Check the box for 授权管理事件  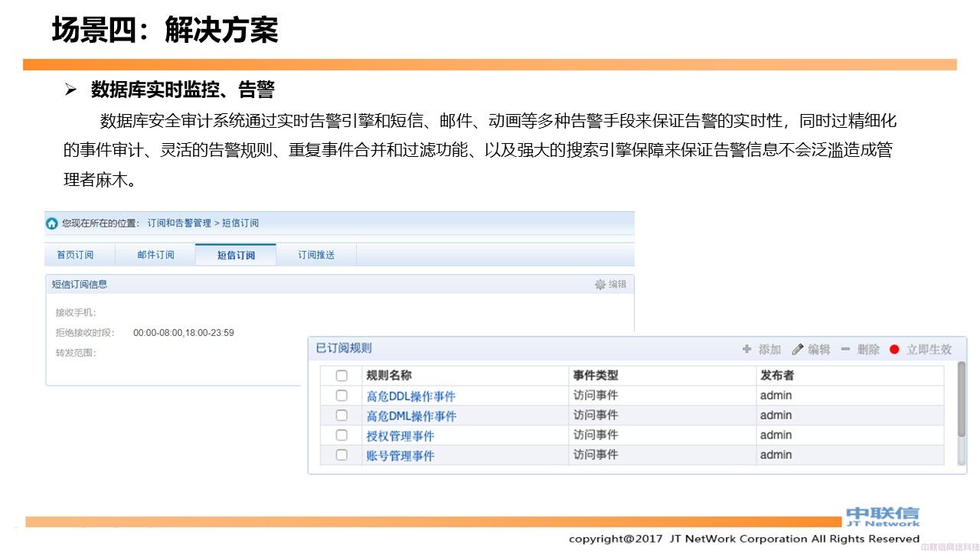click(341, 435)
